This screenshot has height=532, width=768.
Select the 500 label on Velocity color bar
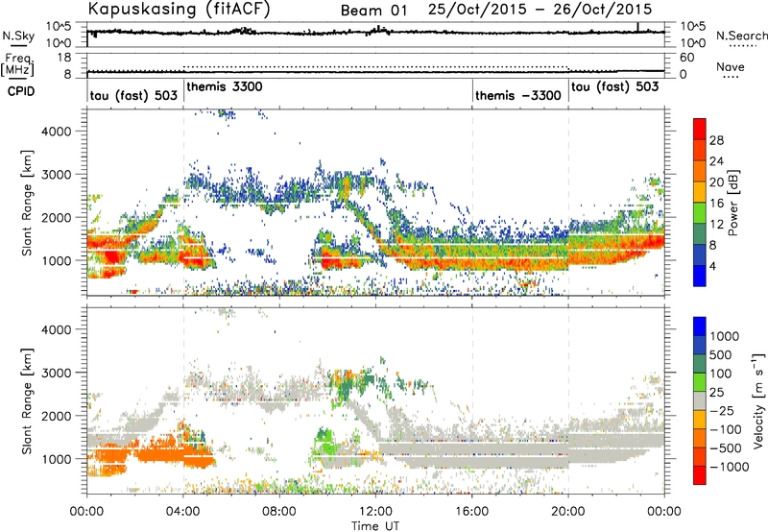pyautogui.click(x=721, y=355)
